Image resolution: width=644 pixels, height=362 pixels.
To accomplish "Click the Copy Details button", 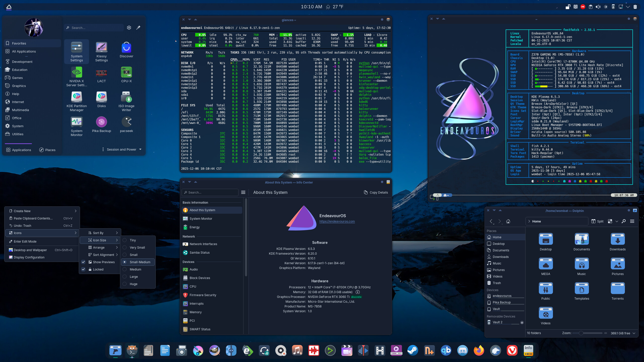I will (x=376, y=192).
